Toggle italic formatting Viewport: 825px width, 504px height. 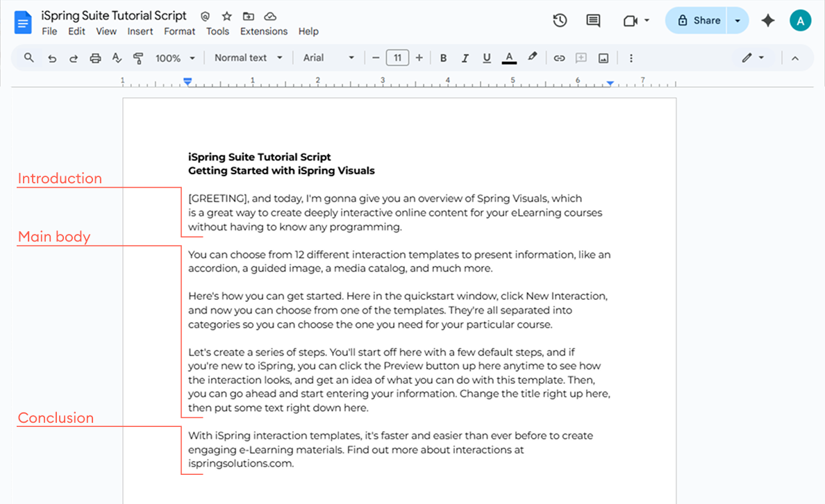465,58
